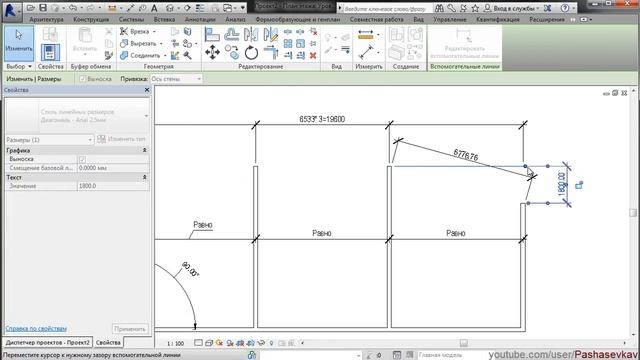The height and width of the screenshot is (360, 640).
Task: Select Mirror – Pick Axis tool
Action: [251, 35]
